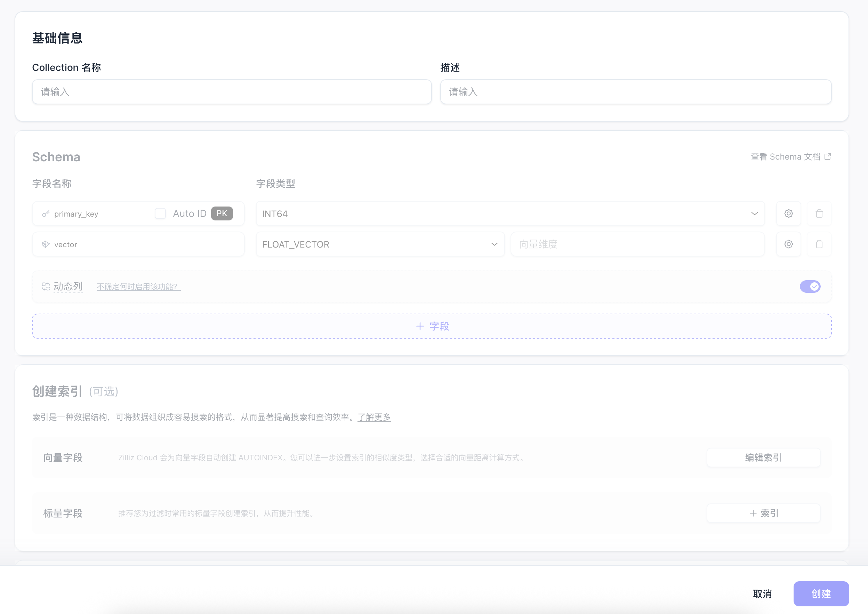Viewport: 868px width, 614px height.
Task: Click the dynamic column icon
Action: (x=46, y=286)
